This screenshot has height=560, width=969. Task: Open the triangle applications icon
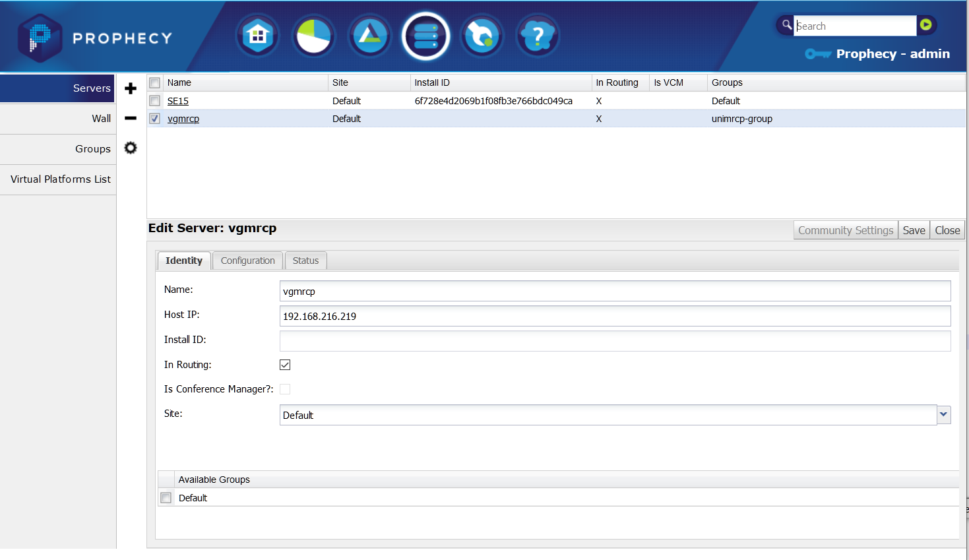click(370, 36)
